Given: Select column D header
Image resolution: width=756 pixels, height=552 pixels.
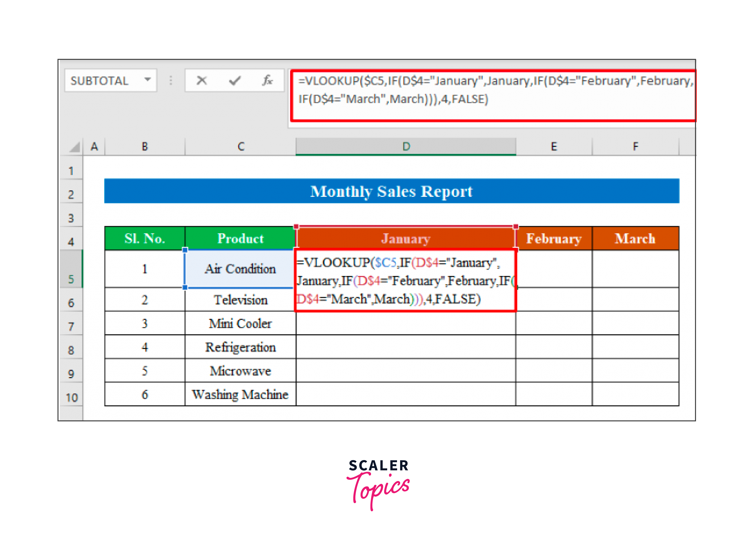Looking at the screenshot, I should point(406,146).
